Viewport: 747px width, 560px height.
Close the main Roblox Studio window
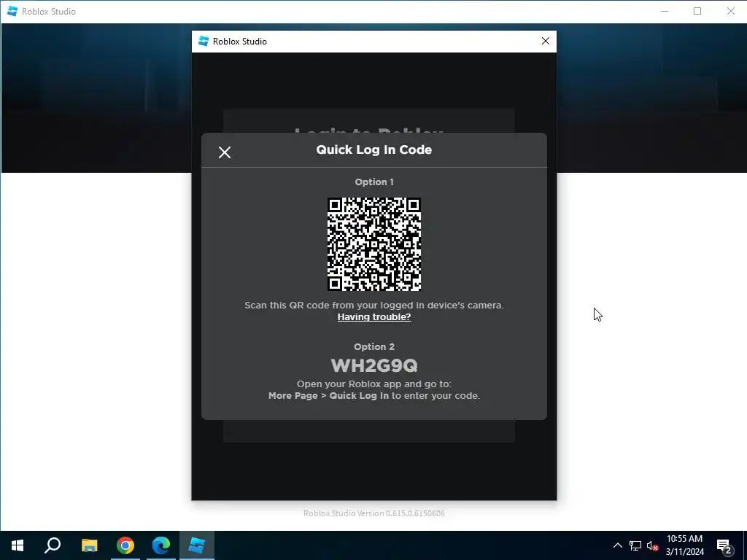click(x=730, y=12)
